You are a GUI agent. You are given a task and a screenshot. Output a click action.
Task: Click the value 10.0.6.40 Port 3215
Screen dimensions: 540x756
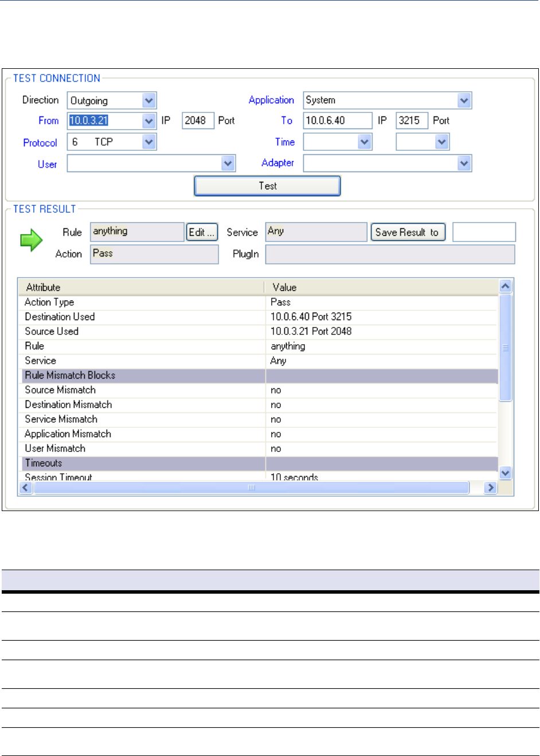coord(311,317)
